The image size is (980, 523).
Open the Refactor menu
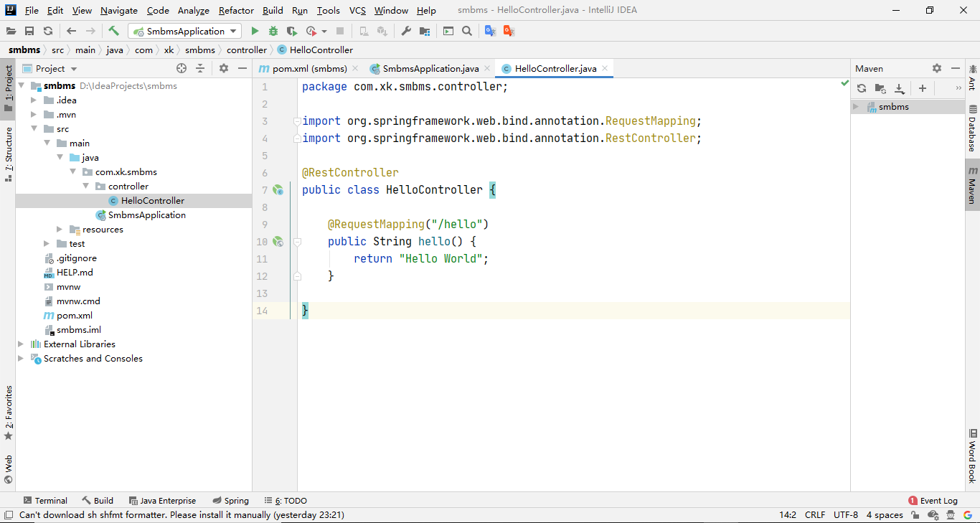(x=236, y=10)
